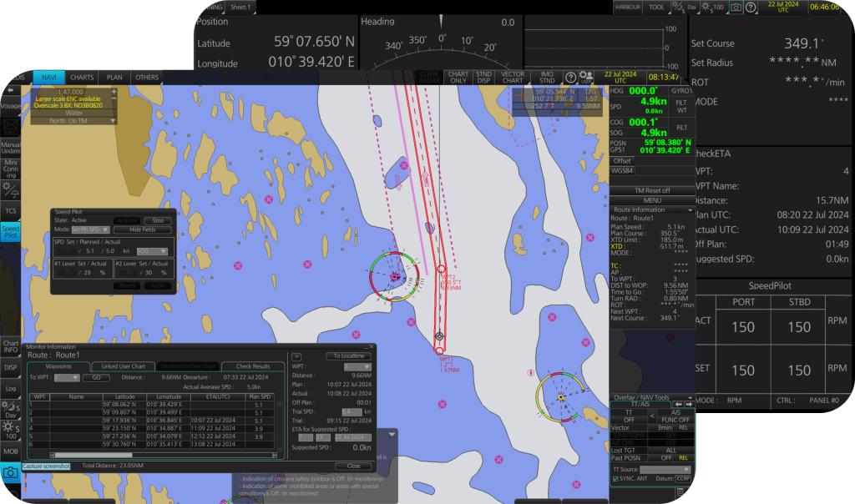Viewport: 855px width, 504px height.
Task: Click the To Localtime button
Action: (x=349, y=355)
